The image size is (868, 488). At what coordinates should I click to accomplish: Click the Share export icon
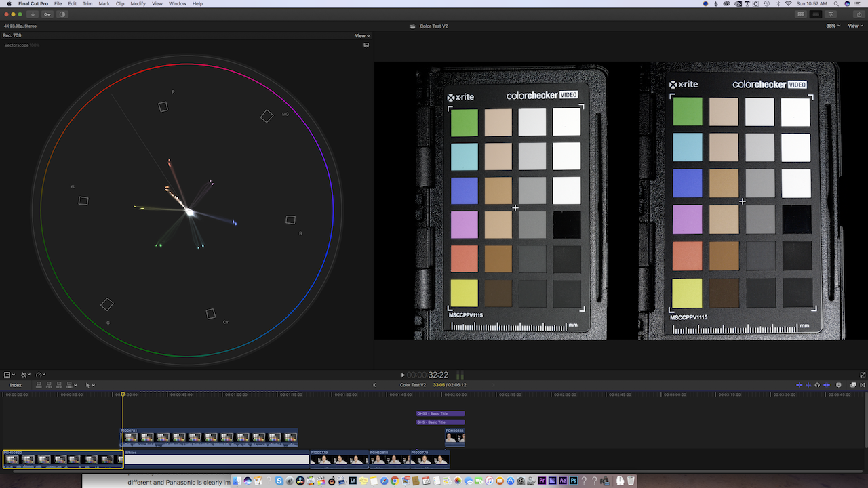pos(860,14)
